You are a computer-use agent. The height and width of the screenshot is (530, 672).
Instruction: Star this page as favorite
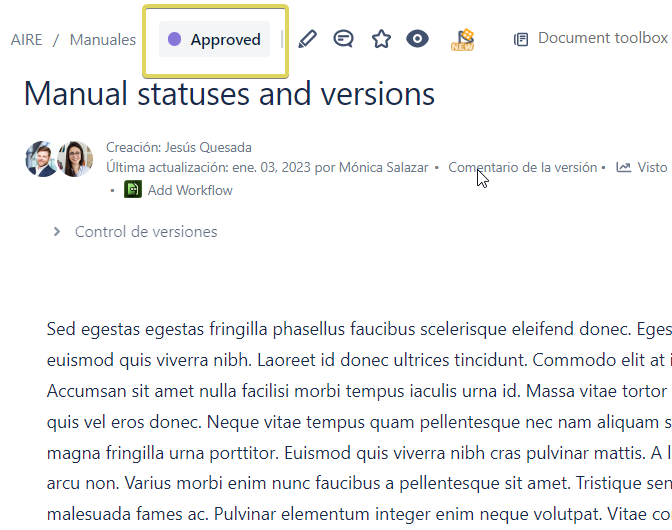point(381,39)
